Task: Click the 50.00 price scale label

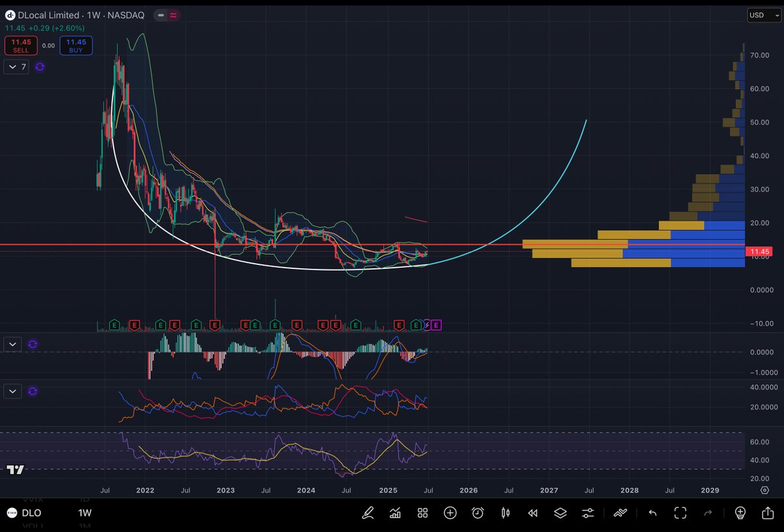Action: click(759, 123)
